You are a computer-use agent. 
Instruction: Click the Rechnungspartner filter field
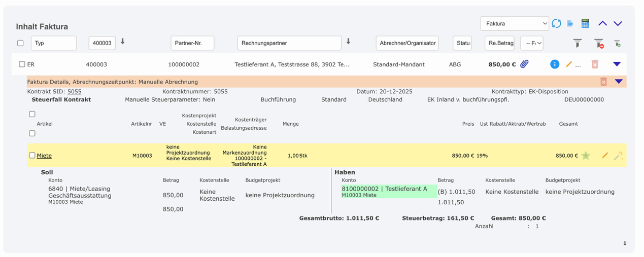click(289, 43)
